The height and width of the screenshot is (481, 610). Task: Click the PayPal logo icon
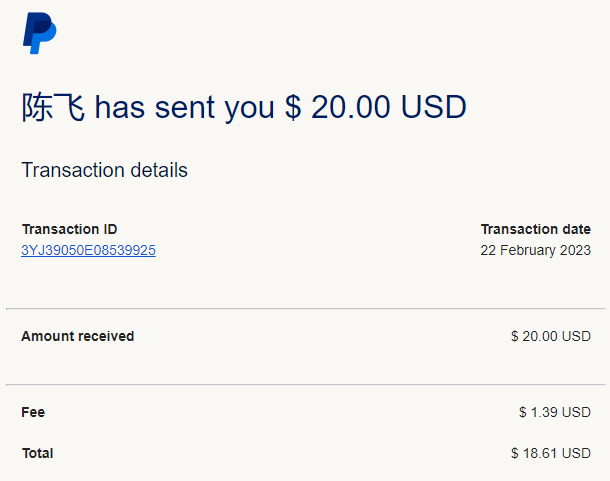pyautogui.click(x=40, y=33)
